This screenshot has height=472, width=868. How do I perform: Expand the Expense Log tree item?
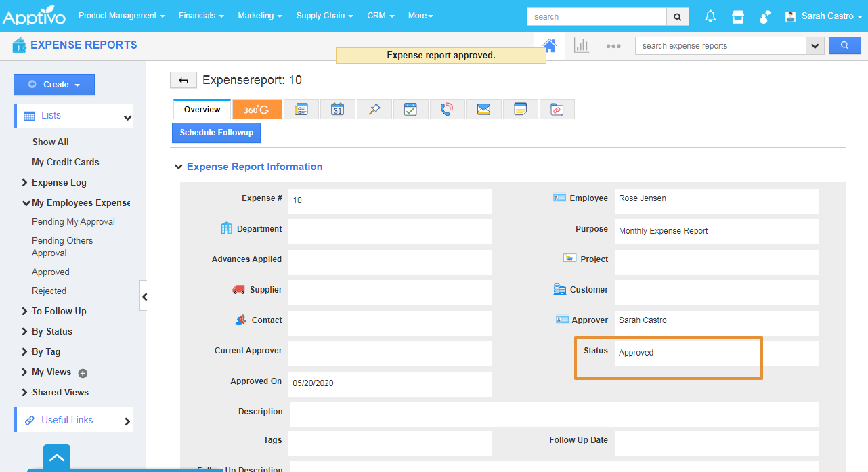pyautogui.click(x=24, y=182)
